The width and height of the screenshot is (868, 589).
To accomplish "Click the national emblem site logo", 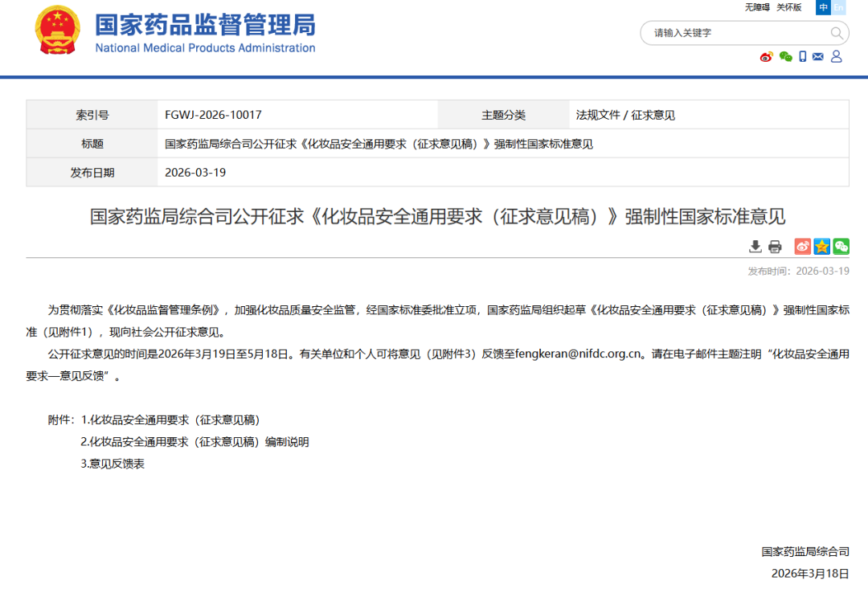I will pyautogui.click(x=58, y=30).
